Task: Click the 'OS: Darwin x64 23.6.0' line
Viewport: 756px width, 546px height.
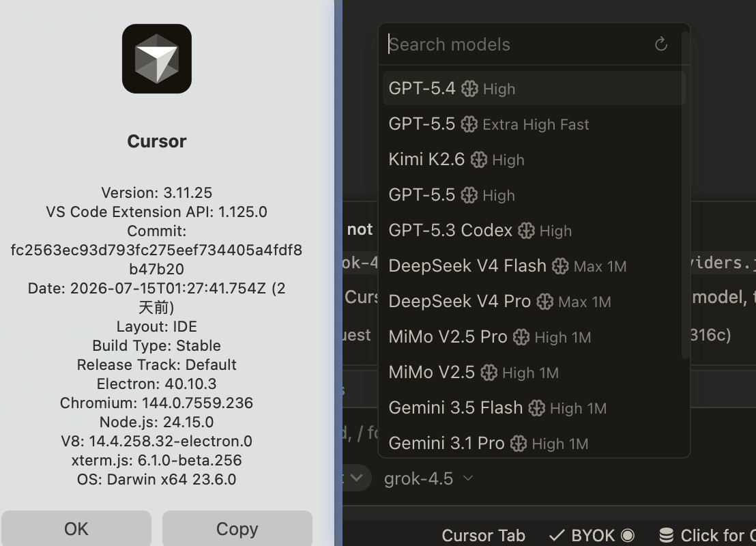Action: pyautogui.click(x=157, y=479)
